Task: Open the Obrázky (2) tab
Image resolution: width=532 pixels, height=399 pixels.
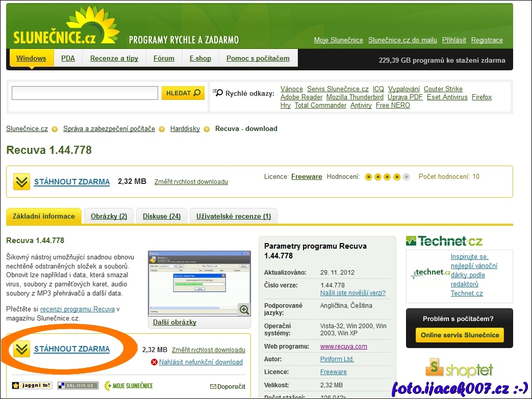Action: click(109, 216)
